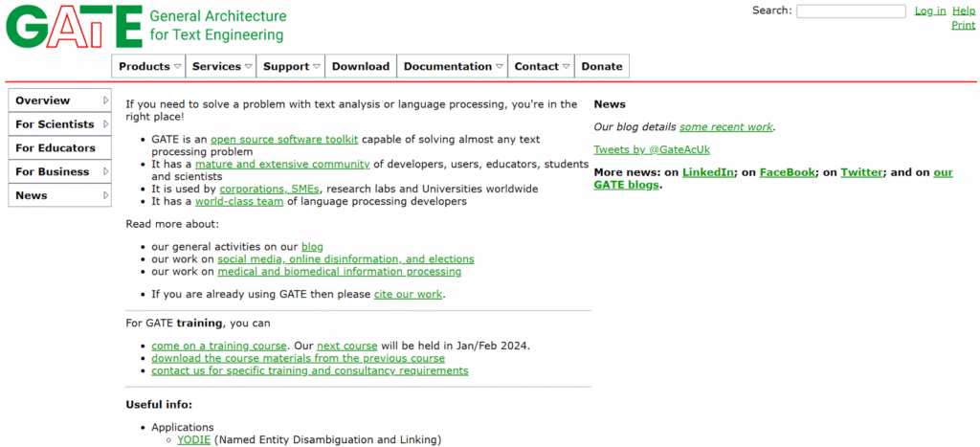Open the Products menu
Screen dimensions: 980x447
tap(148, 66)
